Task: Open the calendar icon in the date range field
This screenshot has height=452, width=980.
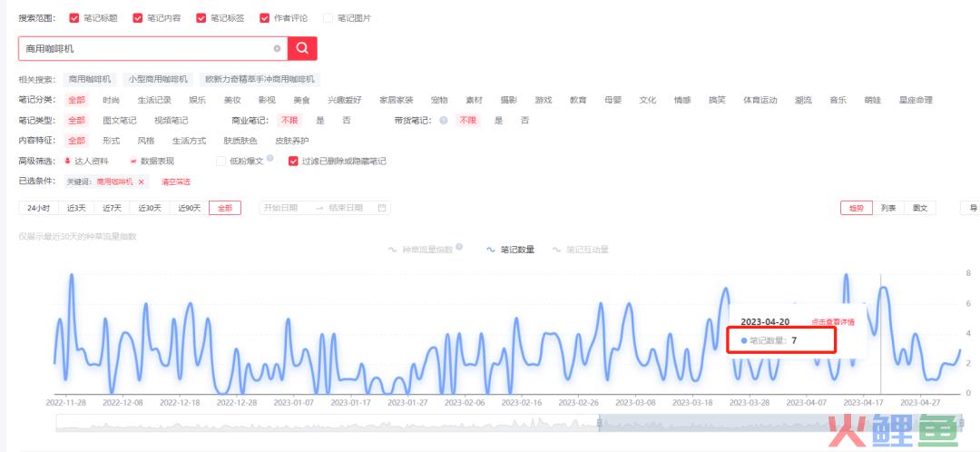Action: (382, 208)
